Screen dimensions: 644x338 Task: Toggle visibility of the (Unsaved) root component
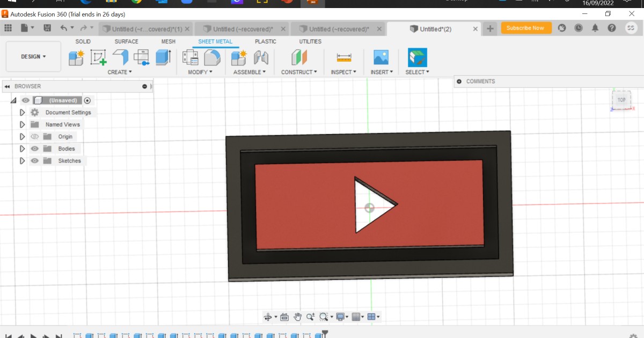coord(25,100)
